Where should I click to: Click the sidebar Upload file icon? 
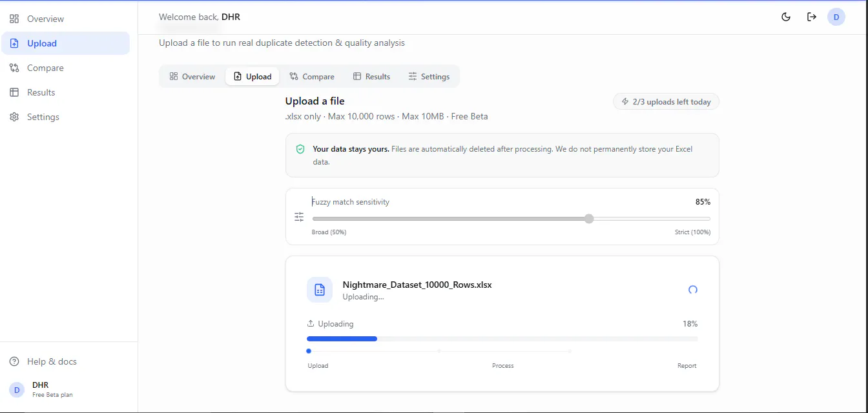(x=14, y=43)
